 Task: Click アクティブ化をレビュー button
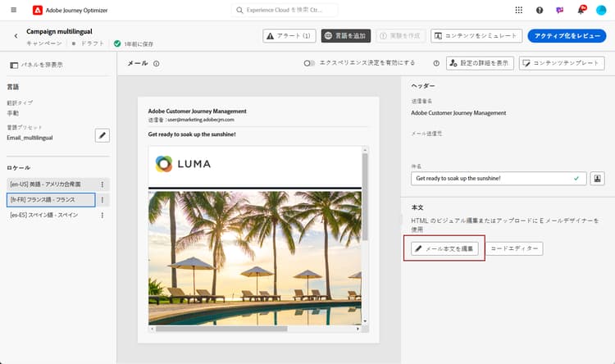567,36
